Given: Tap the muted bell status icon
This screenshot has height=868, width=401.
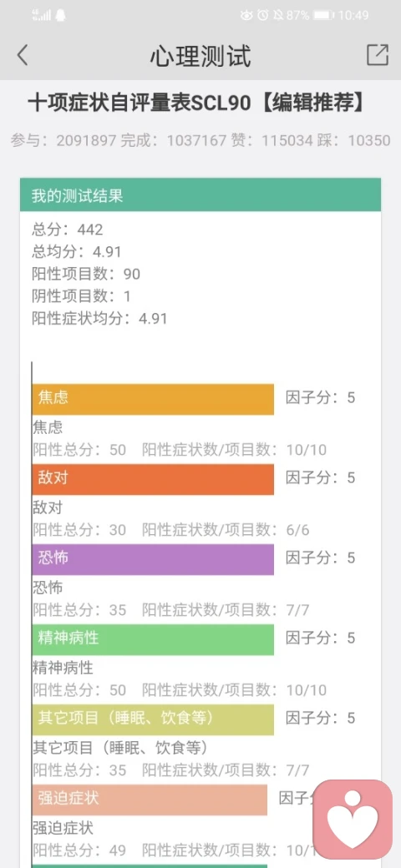Looking at the screenshot, I should 278,16.
